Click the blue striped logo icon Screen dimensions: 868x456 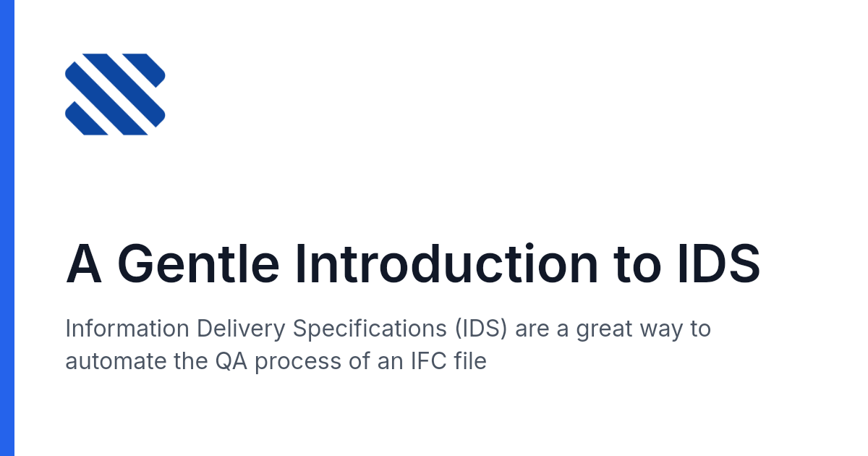coord(115,94)
